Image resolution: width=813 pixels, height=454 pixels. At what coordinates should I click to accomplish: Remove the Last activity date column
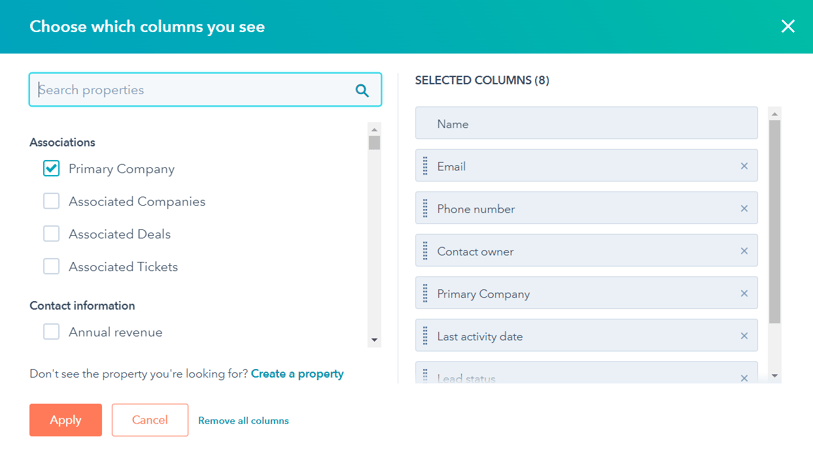point(744,336)
